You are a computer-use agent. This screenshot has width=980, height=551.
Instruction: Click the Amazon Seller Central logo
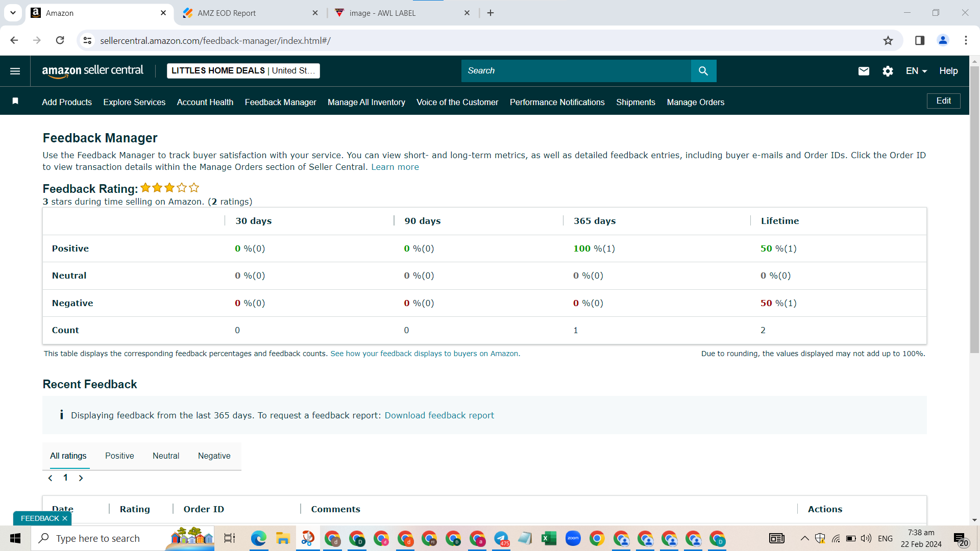point(92,71)
